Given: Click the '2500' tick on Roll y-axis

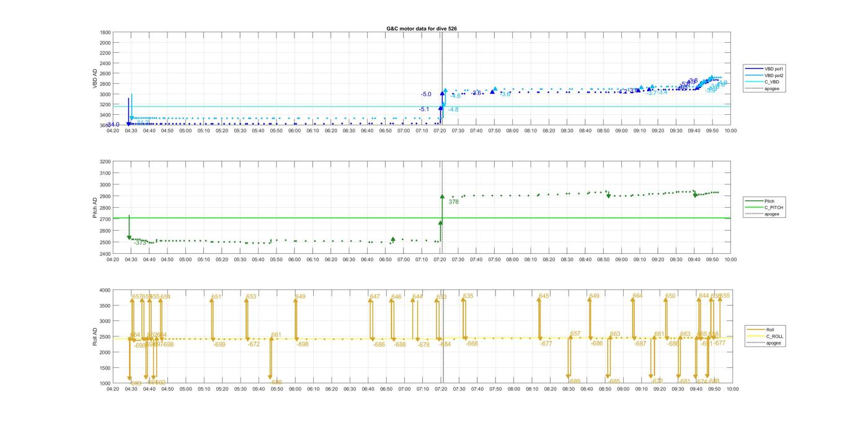Looking at the screenshot, I should click(105, 337).
